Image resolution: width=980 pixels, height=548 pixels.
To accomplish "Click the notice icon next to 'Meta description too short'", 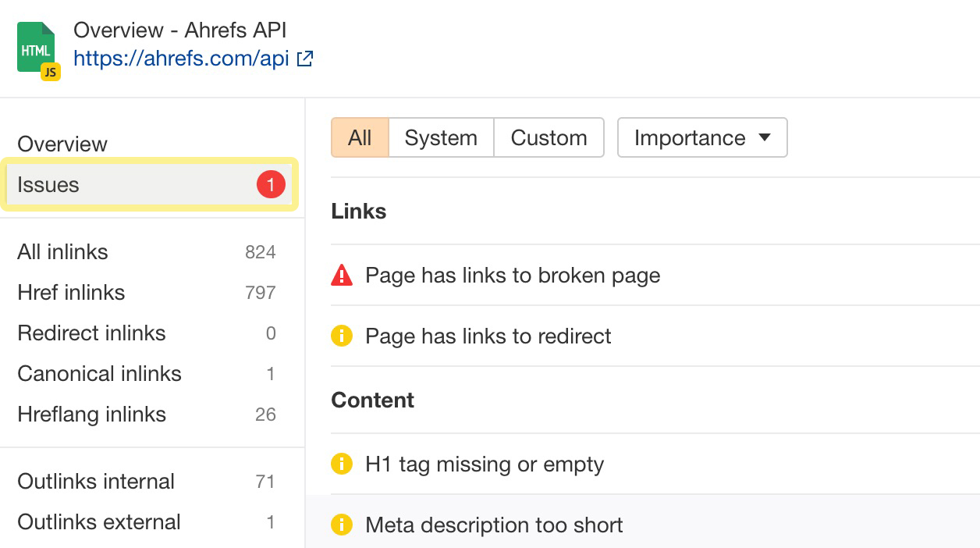I will [x=342, y=525].
